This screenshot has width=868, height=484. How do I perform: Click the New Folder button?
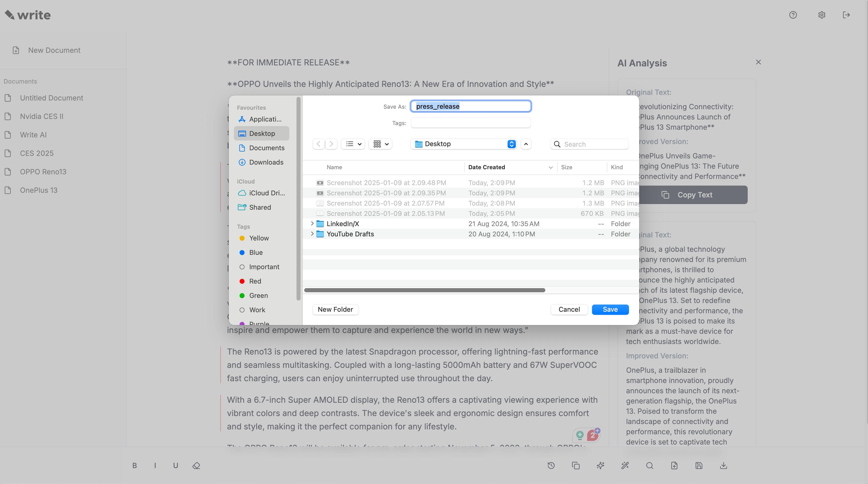point(335,309)
